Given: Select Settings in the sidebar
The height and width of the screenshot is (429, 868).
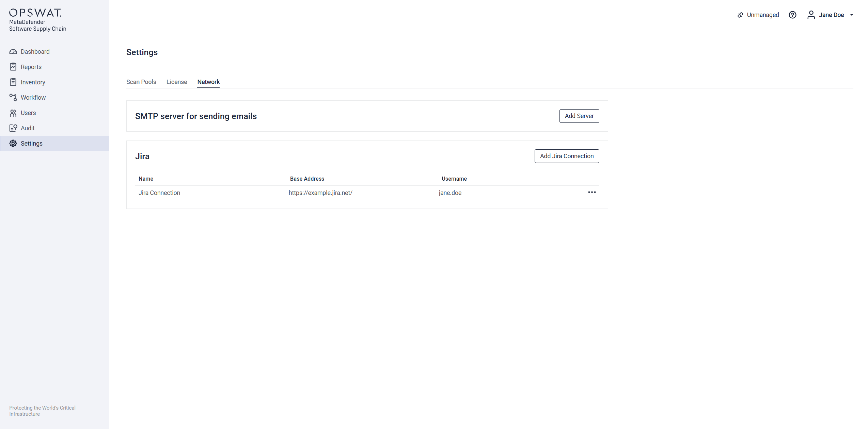Looking at the screenshot, I should (54, 144).
